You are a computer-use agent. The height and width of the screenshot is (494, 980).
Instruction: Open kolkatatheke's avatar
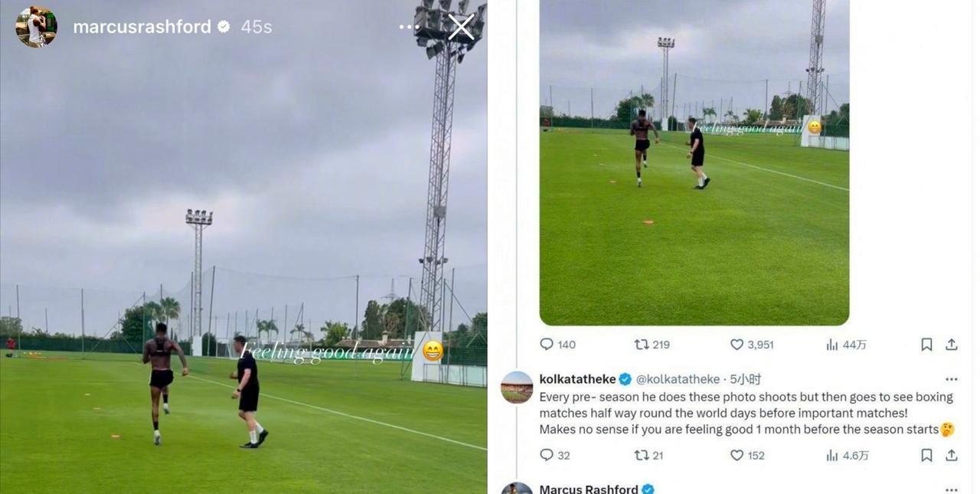[517, 388]
